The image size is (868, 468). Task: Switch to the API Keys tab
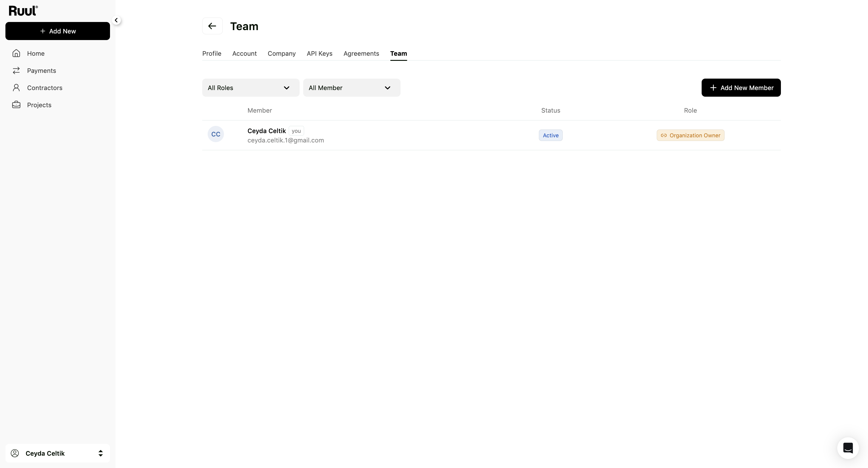coord(319,54)
